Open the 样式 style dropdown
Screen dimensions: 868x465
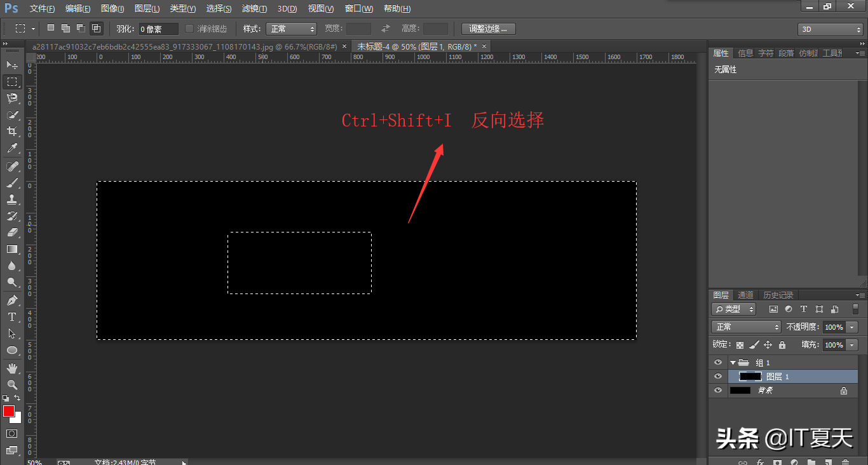pyautogui.click(x=291, y=29)
